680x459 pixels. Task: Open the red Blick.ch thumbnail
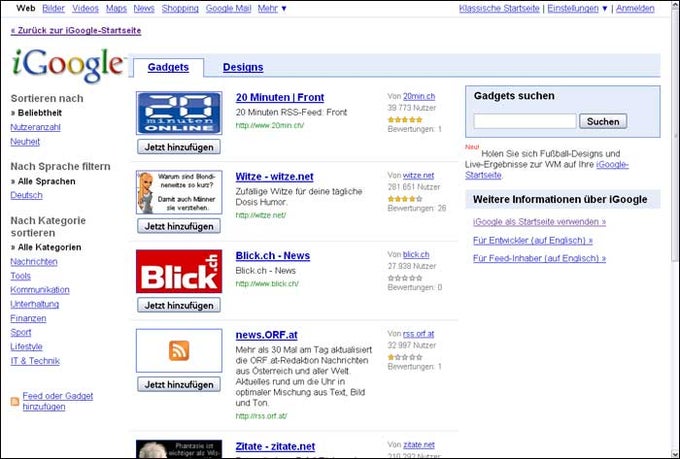[179, 271]
